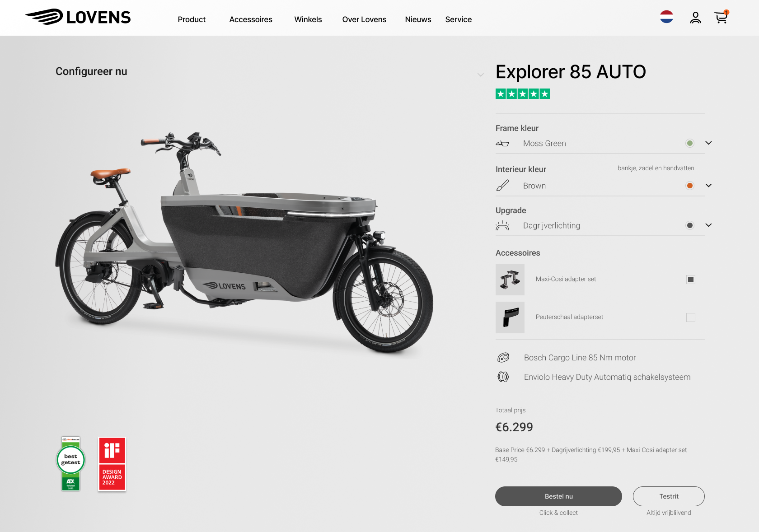Open the Winkels menu item

(x=308, y=19)
